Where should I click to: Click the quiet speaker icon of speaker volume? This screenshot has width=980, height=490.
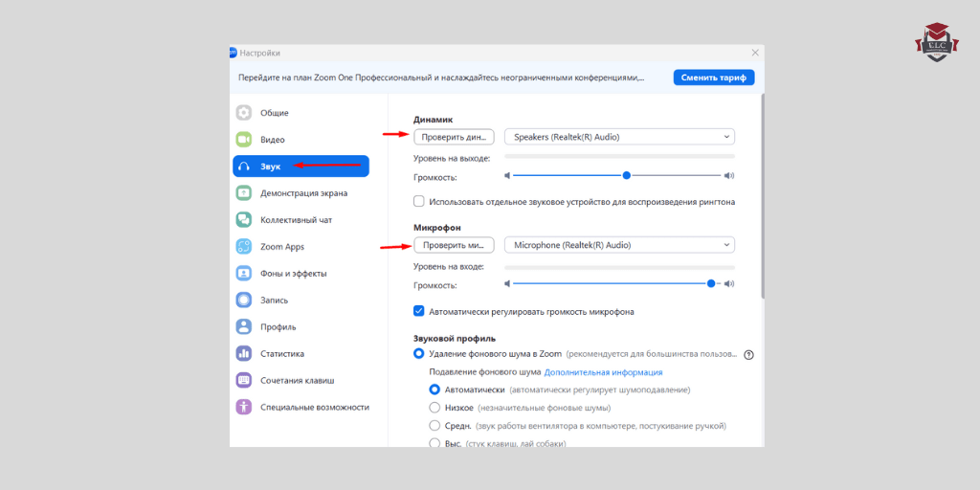click(x=507, y=176)
